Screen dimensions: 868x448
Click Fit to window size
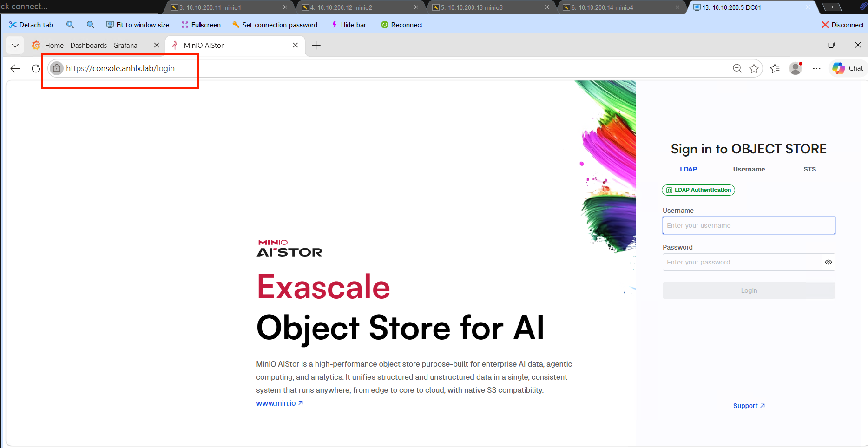click(x=138, y=25)
